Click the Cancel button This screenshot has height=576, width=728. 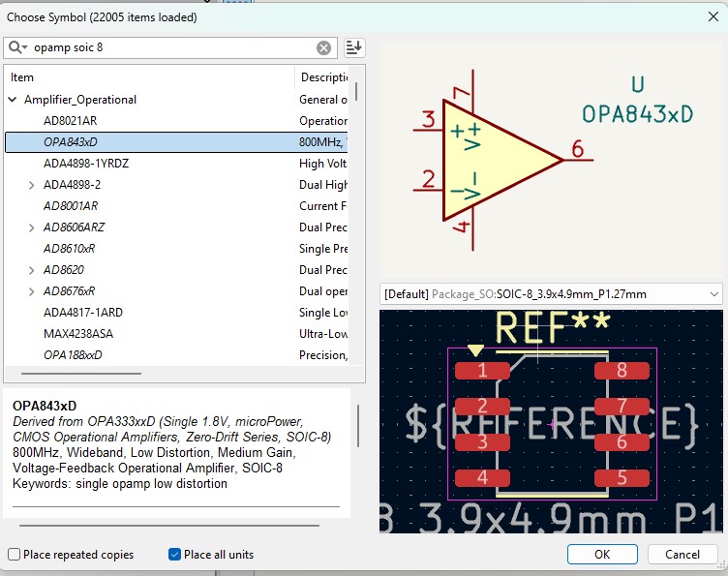pos(682,554)
